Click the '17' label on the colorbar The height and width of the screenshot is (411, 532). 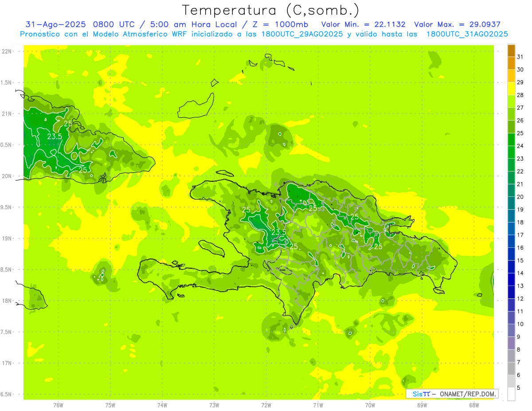coord(520,235)
